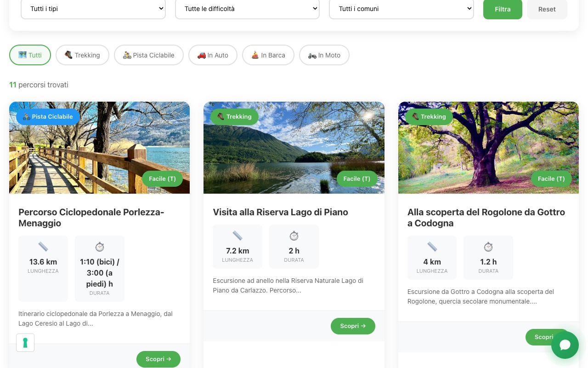The image size is (588, 368).
Task: Click the Trekking badge on Rogolone card
Action: [x=429, y=117]
